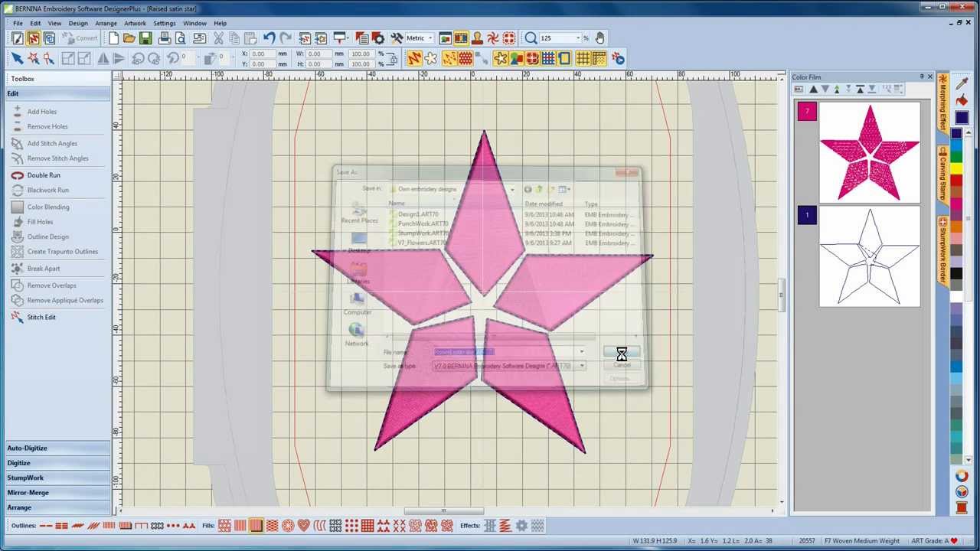Open the Save in folder dropdown
Screen dimensions: 980x551
click(x=511, y=189)
